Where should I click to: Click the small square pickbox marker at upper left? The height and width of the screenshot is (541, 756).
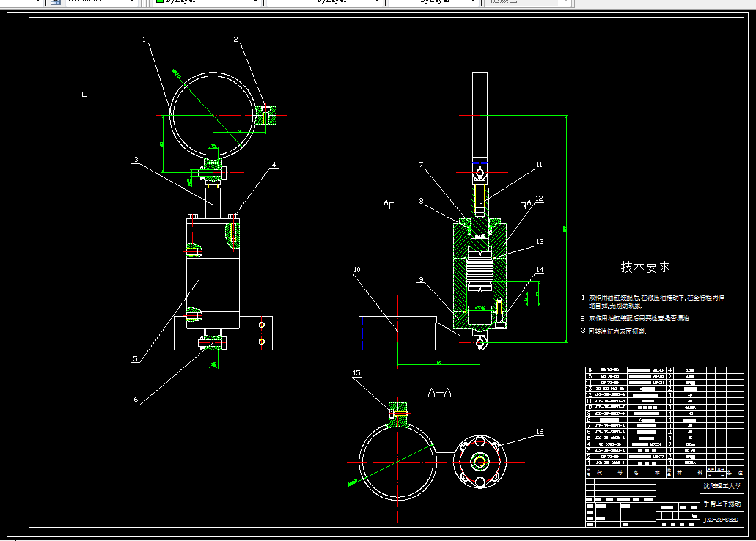click(x=85, y=95)
